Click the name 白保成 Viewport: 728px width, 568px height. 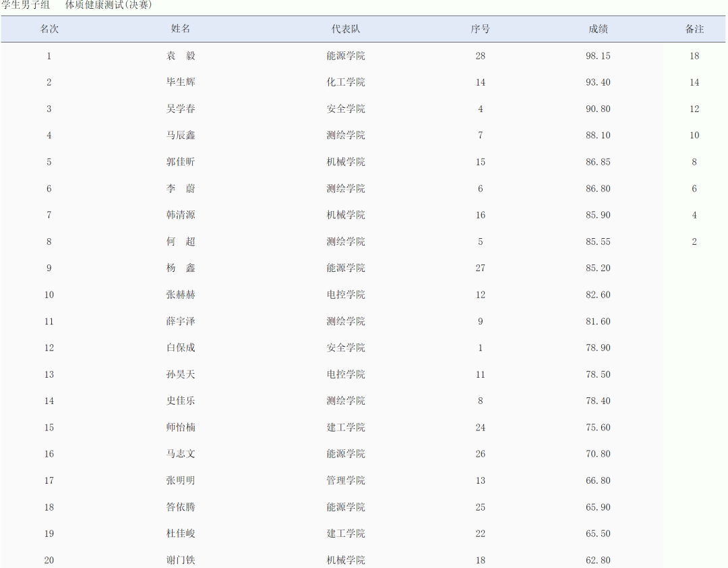tap(181, 348)
